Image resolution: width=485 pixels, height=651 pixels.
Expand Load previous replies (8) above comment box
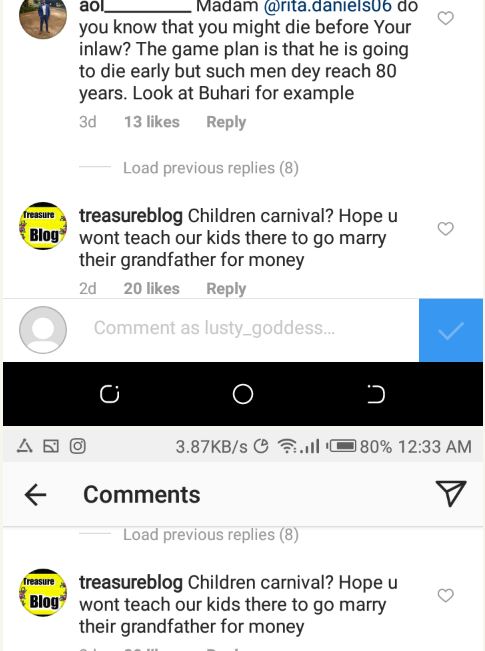coord(211,168)
